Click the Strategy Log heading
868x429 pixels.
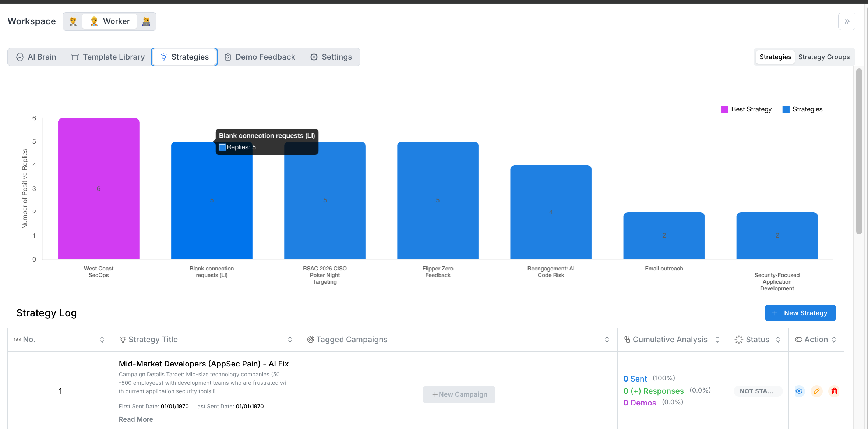(46, 313)
